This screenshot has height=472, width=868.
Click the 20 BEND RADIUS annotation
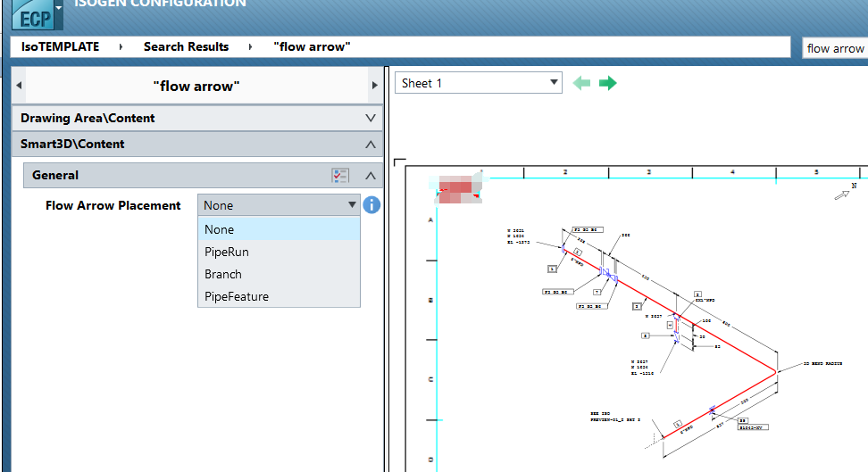click(822, 363)
